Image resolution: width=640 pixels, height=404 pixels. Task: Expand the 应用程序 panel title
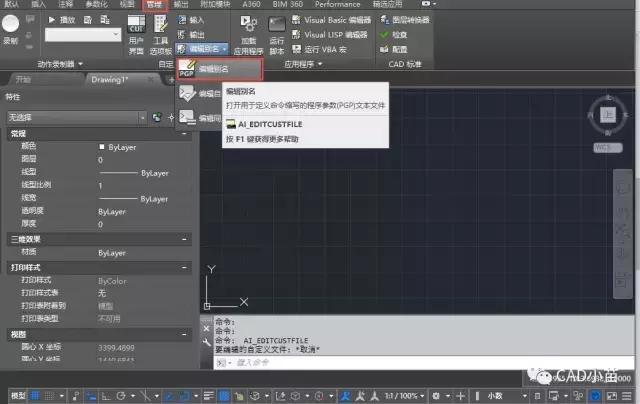tap(303, 64)
